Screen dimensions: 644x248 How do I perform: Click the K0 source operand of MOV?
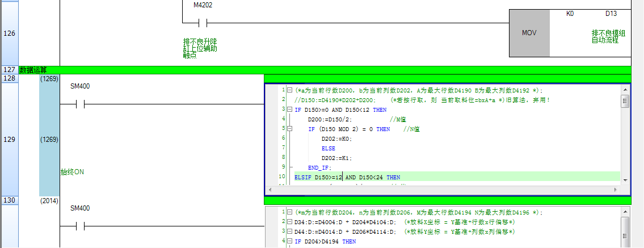(x=570, y=13)
